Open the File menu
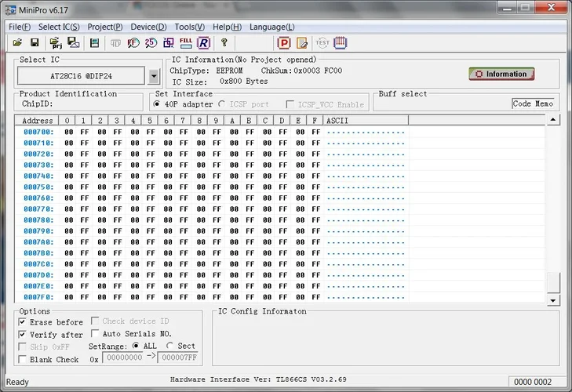572x392 pixels. pyautogui.click(x=20, y=27)
